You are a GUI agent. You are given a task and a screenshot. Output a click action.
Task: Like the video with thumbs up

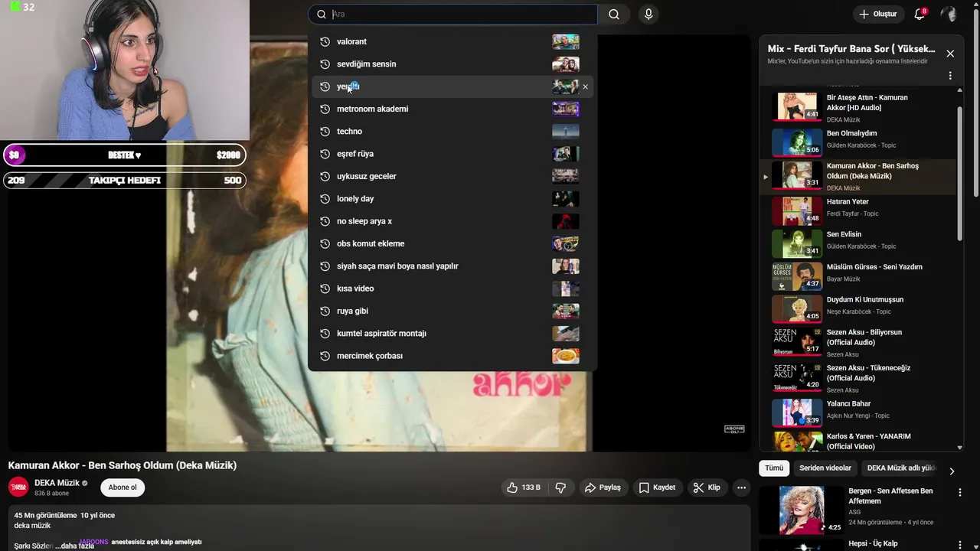(524, 487)
